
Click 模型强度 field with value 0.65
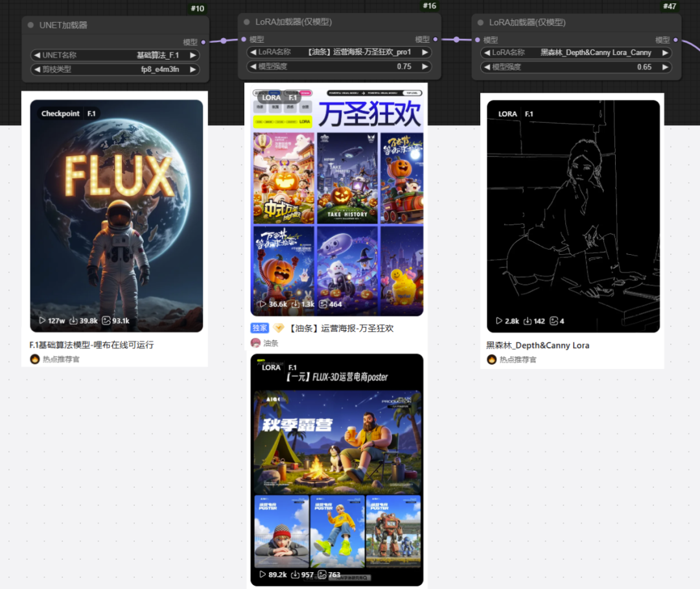(x=576, y=67)
